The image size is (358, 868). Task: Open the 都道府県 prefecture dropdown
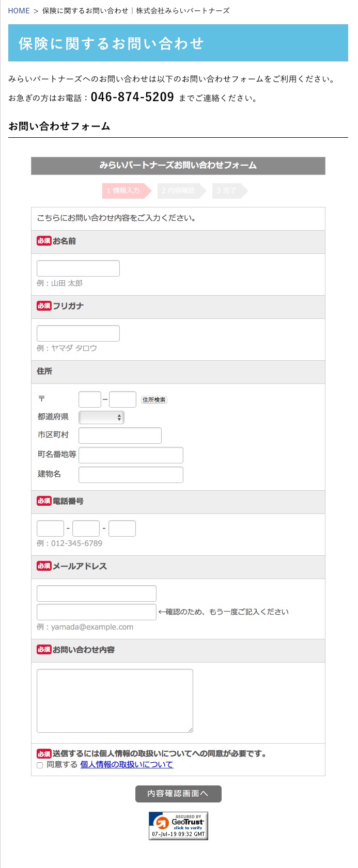(x=101, y=417)
